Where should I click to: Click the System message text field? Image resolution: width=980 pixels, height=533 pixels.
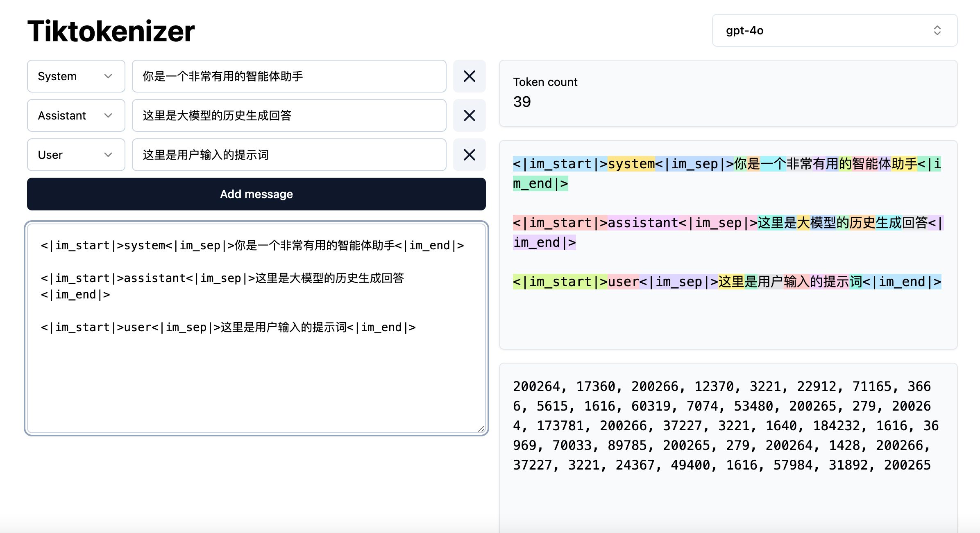coord(289,76)
